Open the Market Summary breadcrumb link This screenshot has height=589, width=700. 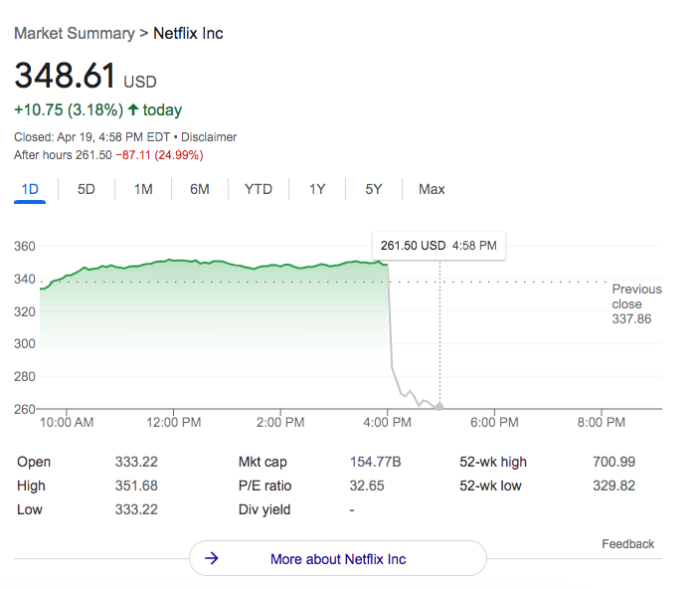[74, 34]
